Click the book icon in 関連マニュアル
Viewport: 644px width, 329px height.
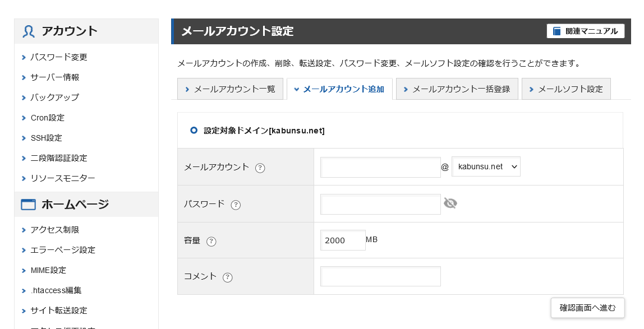point(556,31)
